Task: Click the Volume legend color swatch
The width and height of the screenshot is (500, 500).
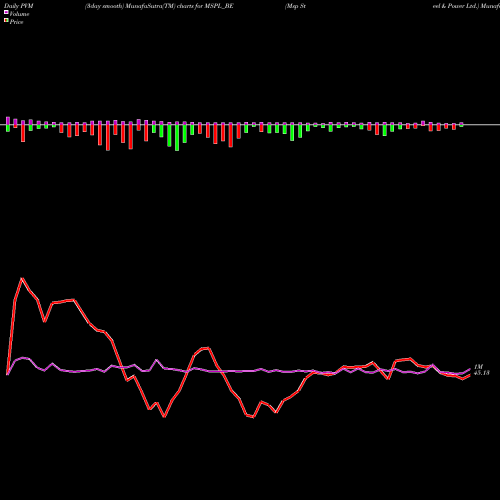Action: pyautogui.click(x=6, y=13)
